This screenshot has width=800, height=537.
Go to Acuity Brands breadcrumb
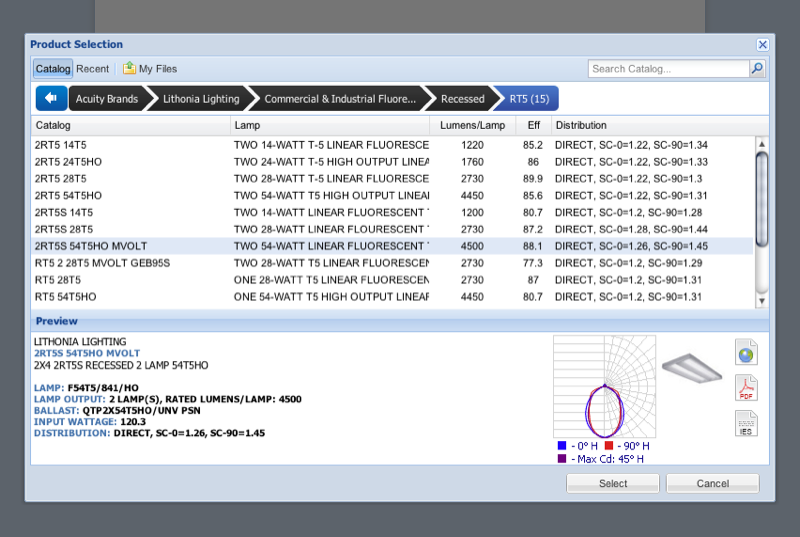[x=107, y=99]
